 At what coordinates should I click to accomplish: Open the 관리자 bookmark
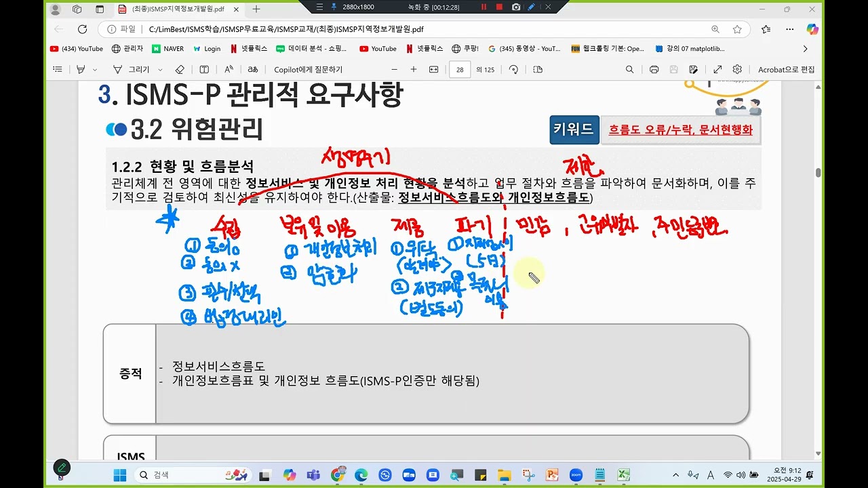point(127,49)
